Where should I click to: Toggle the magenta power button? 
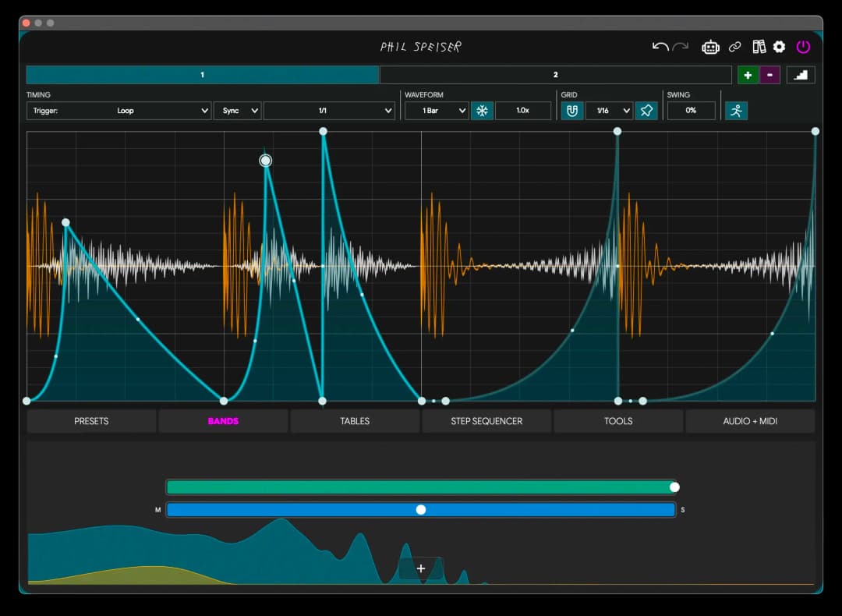(803, 47)
